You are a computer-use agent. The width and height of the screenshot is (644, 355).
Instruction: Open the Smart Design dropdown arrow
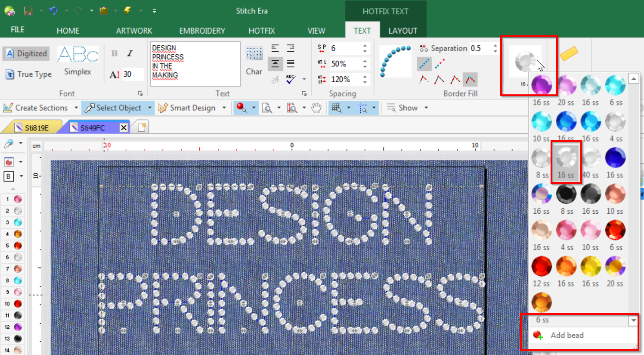[x=224, y=108]
